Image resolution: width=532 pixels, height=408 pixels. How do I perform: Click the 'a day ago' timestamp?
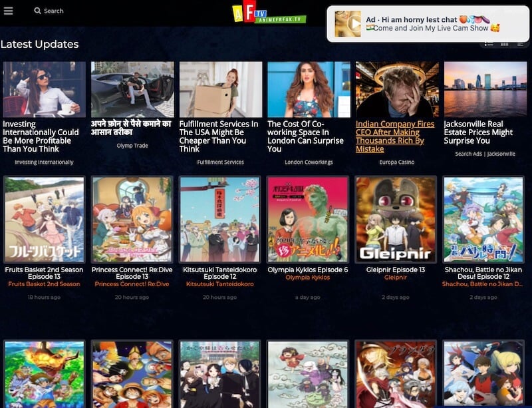tap(308, 298)
